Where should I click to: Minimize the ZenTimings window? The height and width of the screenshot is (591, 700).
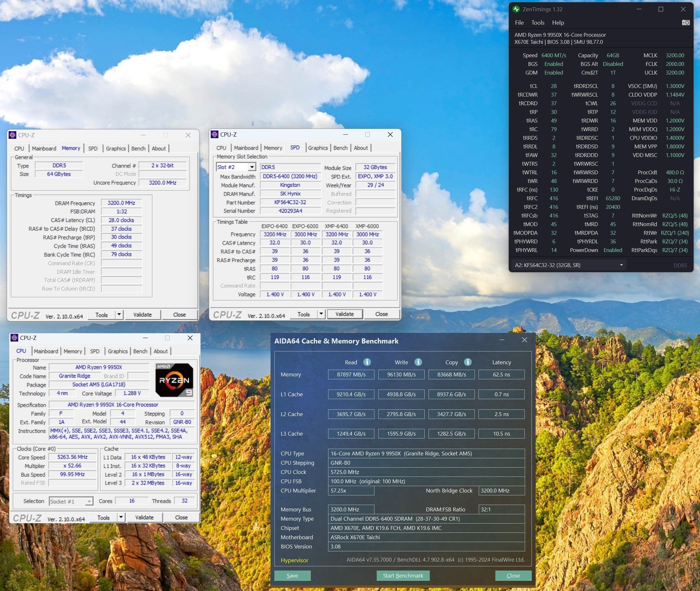(639, 9)
